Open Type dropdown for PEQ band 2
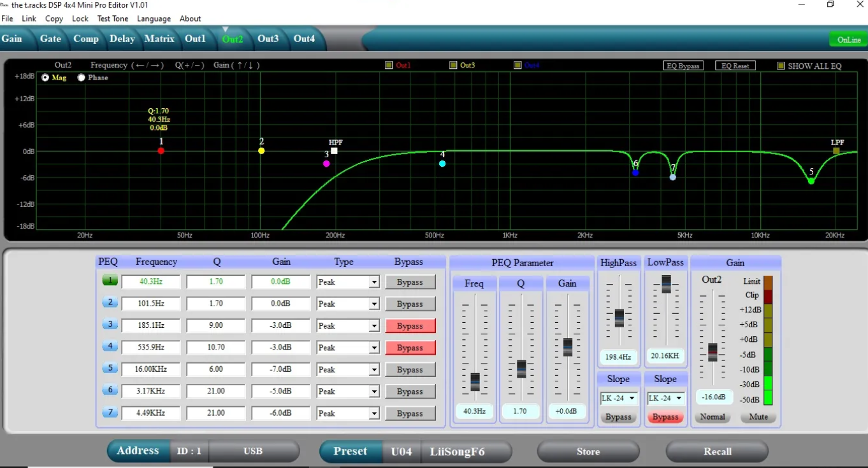The image size is (868, 468). (374, 304)
